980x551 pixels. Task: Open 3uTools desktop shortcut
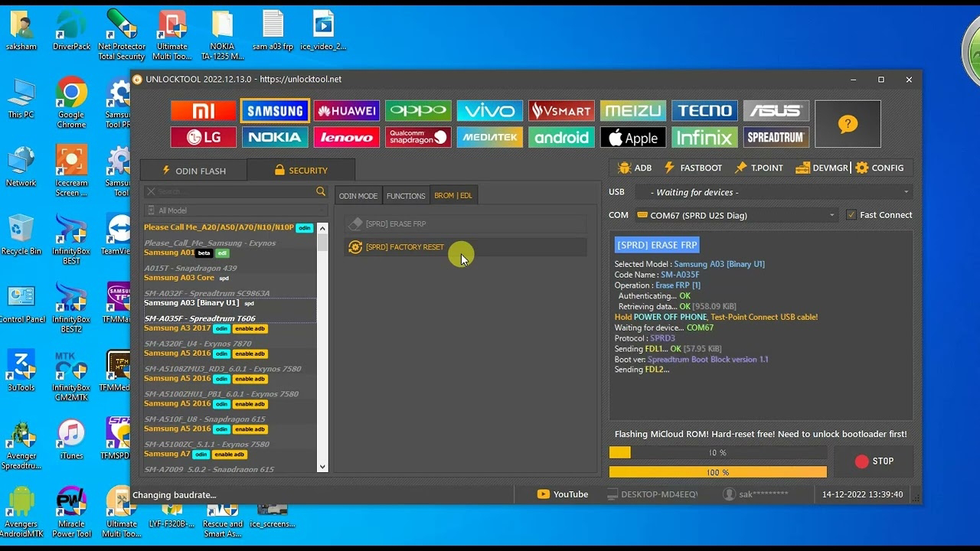coord(21,371)
